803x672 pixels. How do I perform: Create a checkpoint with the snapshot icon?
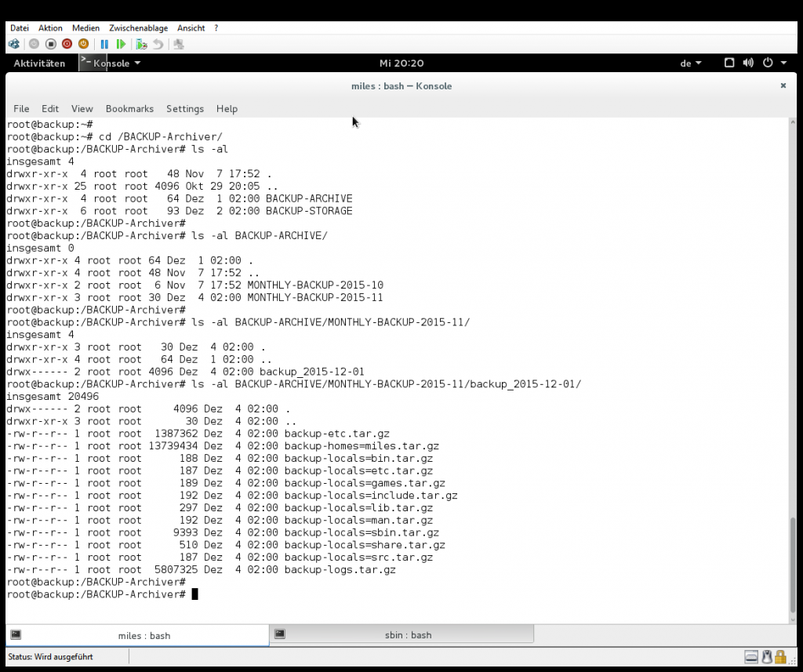coord(142,44)
